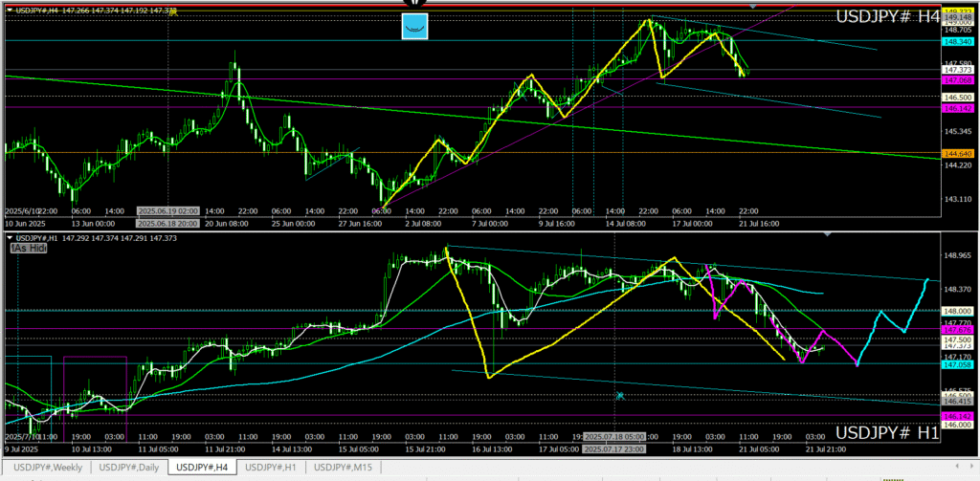The image size is (980, 481).
Task: Open the H4 chart title dropdown arrow
Action: point(10,11)
